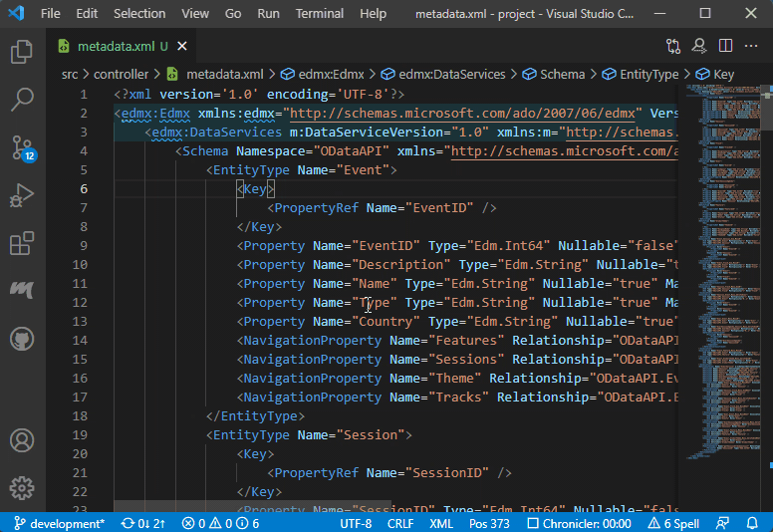Click the Pos 373 status bar item
773x532 pixels.
click(489, 523)
